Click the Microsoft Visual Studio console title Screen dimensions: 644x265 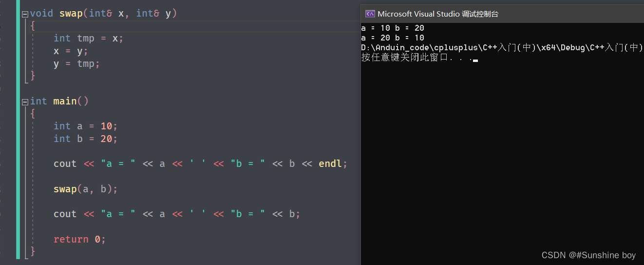pos(438,14)
